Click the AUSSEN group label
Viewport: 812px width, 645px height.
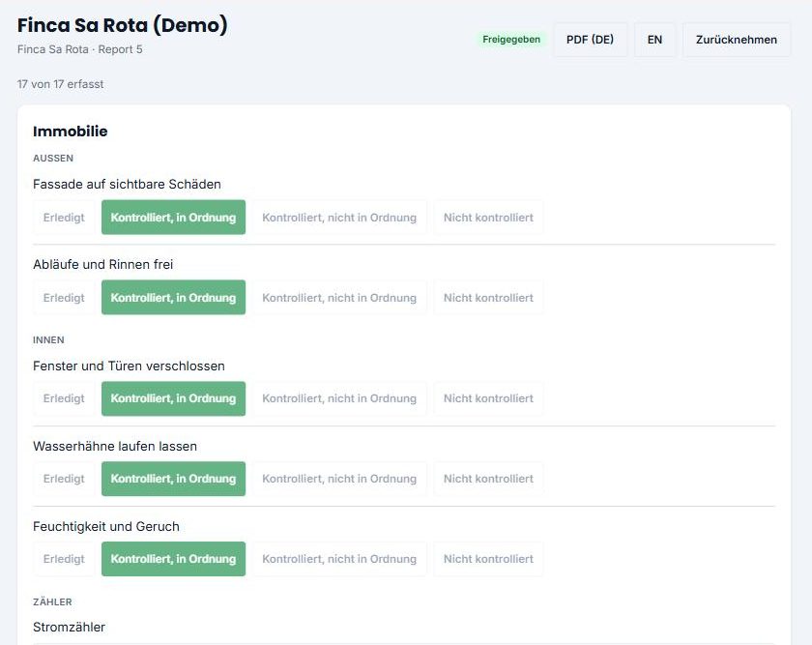[x=53, y=158]
